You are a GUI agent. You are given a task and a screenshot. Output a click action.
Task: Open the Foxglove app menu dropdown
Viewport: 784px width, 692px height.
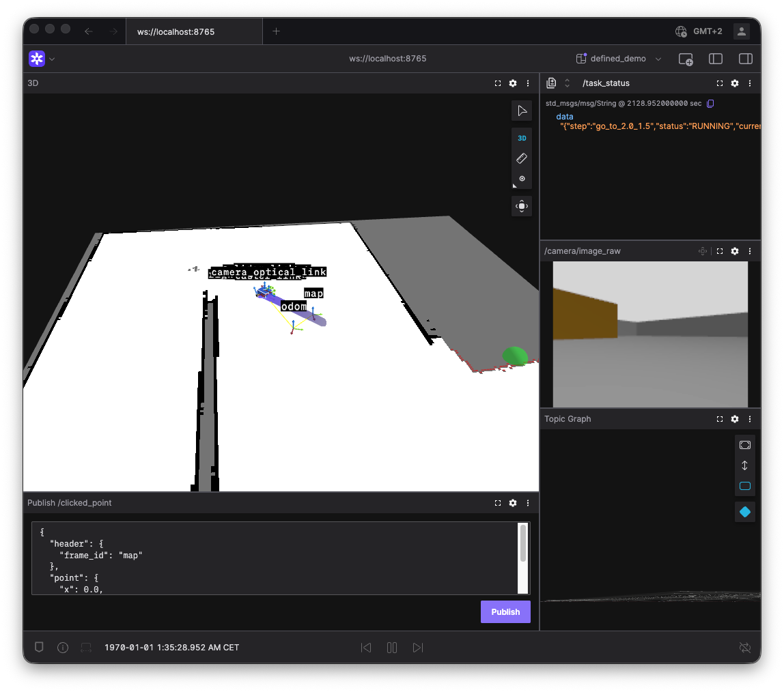coord(42,59)
